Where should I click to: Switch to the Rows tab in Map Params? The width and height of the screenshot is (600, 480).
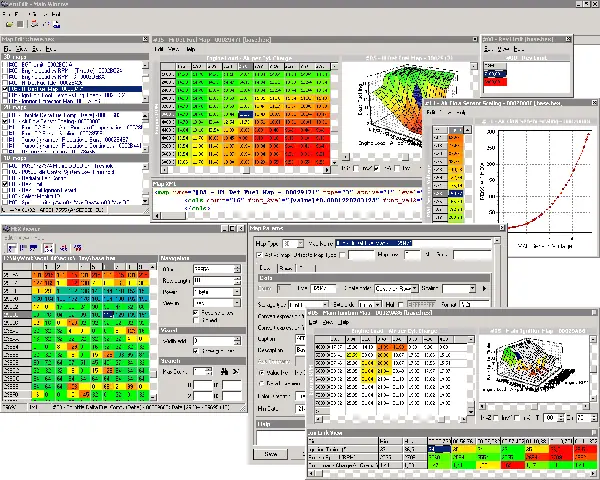pyautogui.click(x=285, y=269)
